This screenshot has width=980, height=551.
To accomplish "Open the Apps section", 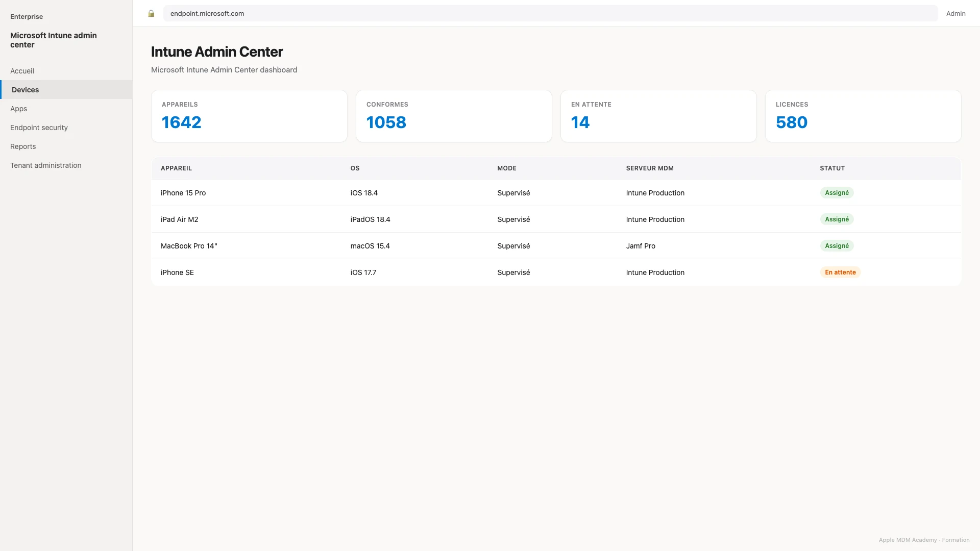I will point(66,109).
